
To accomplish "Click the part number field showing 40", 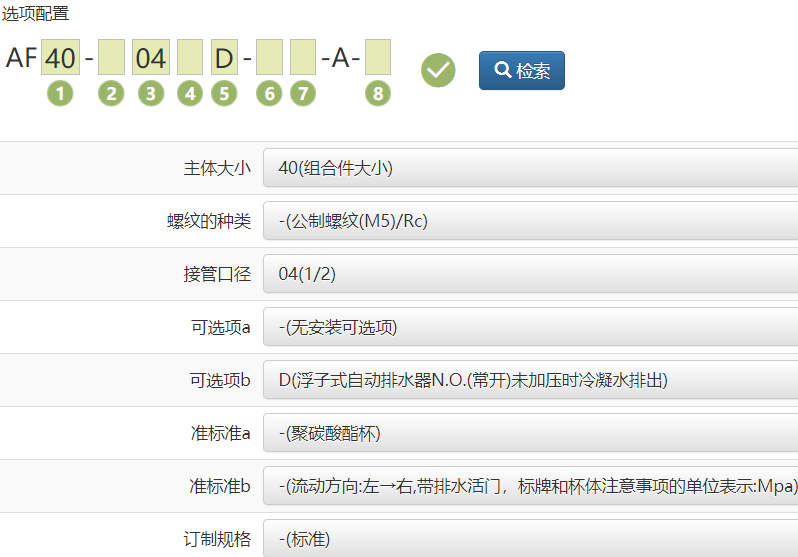I will click(60, 58).
